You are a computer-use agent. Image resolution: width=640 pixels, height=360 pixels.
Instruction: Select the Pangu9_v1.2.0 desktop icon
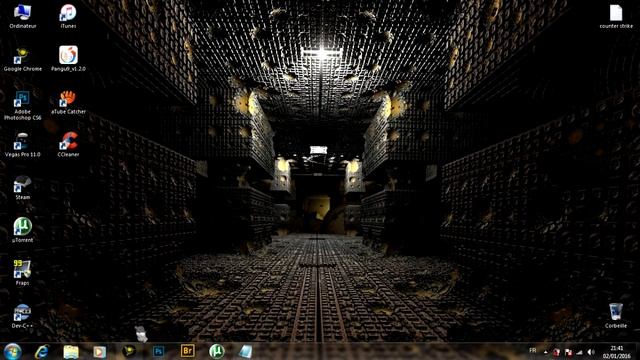(x=68, y=59)
